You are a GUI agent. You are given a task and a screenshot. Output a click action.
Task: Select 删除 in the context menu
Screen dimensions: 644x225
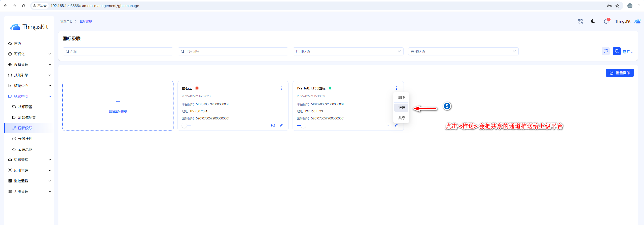(x=402, y=97)
